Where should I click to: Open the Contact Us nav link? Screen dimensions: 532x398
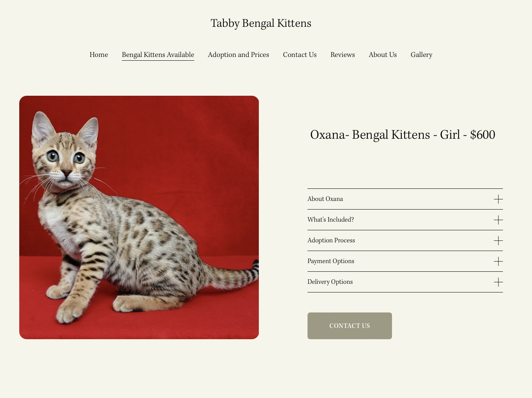(300, 55)
